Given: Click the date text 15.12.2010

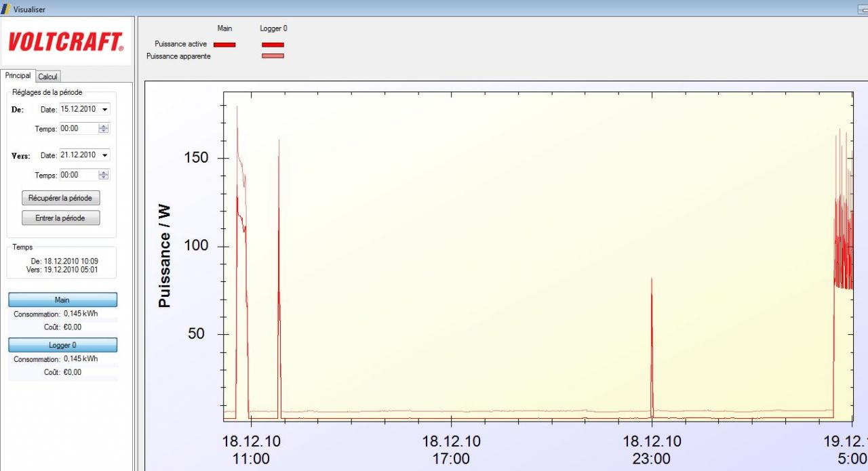Looking at the screenshot, I should click(x=78, y=108).
